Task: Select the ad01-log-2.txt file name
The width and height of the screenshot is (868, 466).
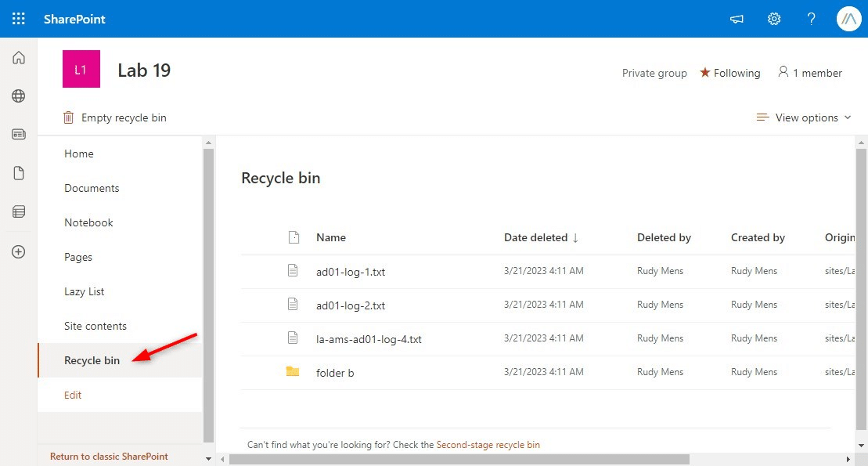Action: 351,305
